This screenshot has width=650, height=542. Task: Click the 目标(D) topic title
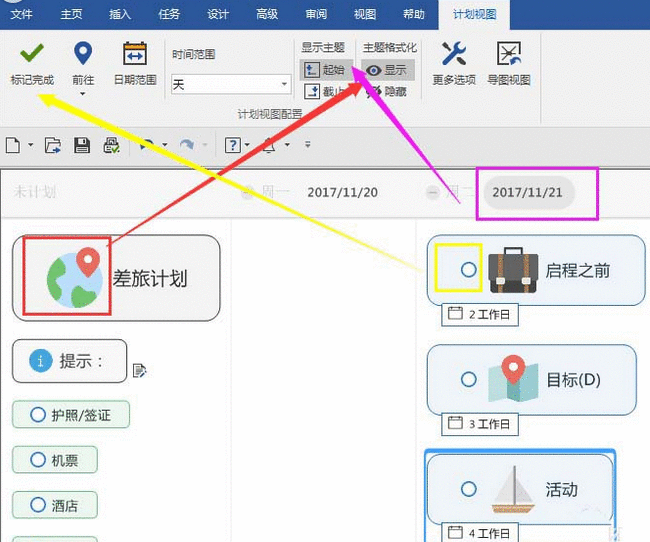click(x=574, y=380)
